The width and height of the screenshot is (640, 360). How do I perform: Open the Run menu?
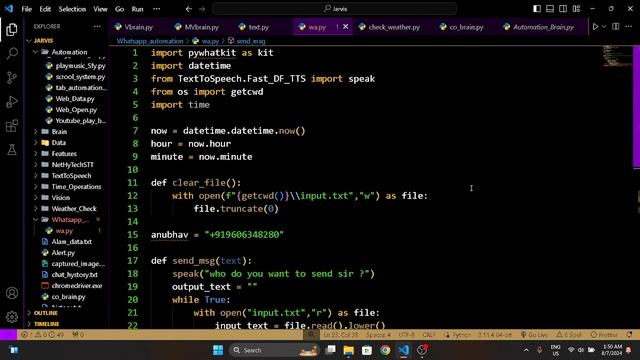point(138,9)
